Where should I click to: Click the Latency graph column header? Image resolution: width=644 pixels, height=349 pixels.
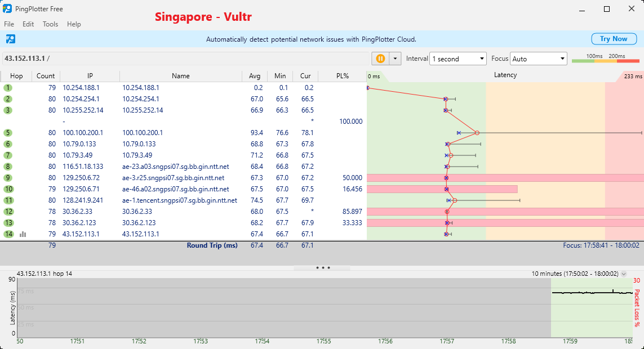(x=505, y=75)
